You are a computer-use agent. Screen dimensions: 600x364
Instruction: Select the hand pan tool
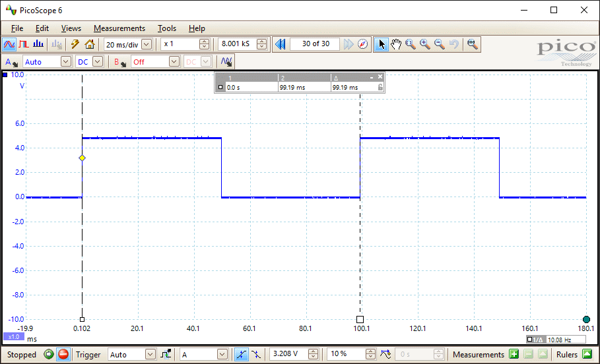tap(396, 44)
